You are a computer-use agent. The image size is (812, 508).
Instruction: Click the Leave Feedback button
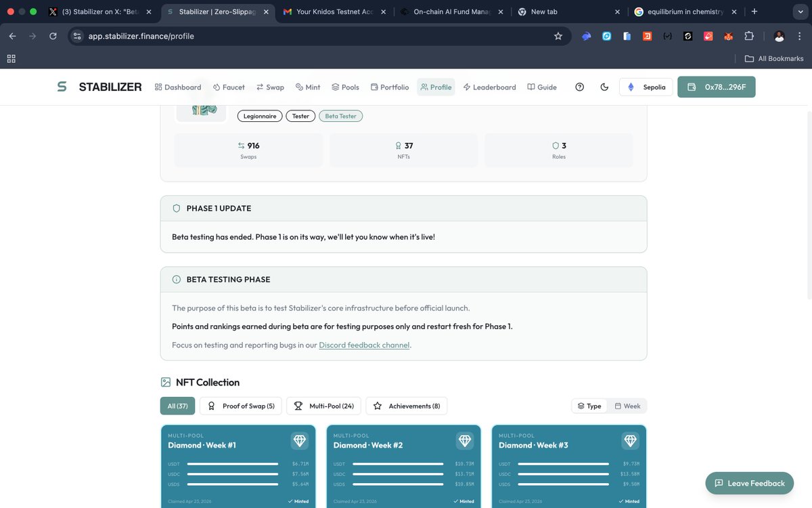coord(749,483)
